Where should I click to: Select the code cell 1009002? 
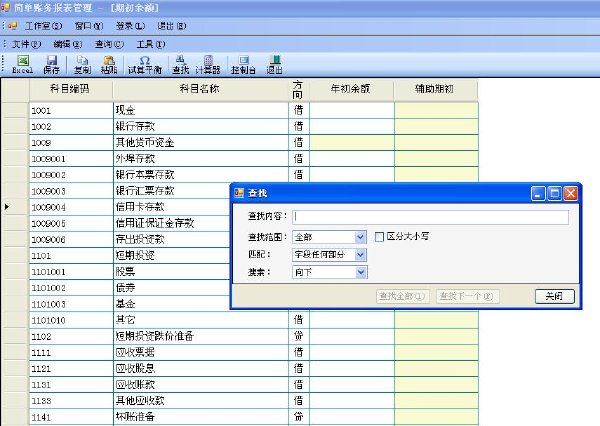[71, 175]
